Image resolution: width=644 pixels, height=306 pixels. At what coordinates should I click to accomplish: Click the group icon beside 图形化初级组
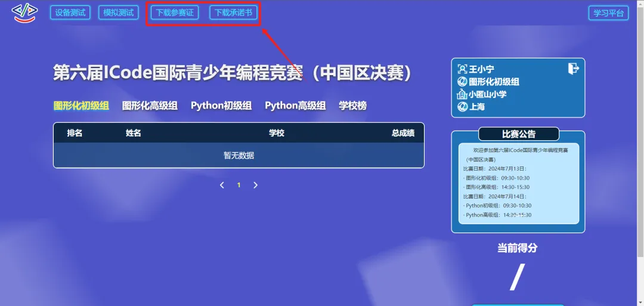coord(463,82)
